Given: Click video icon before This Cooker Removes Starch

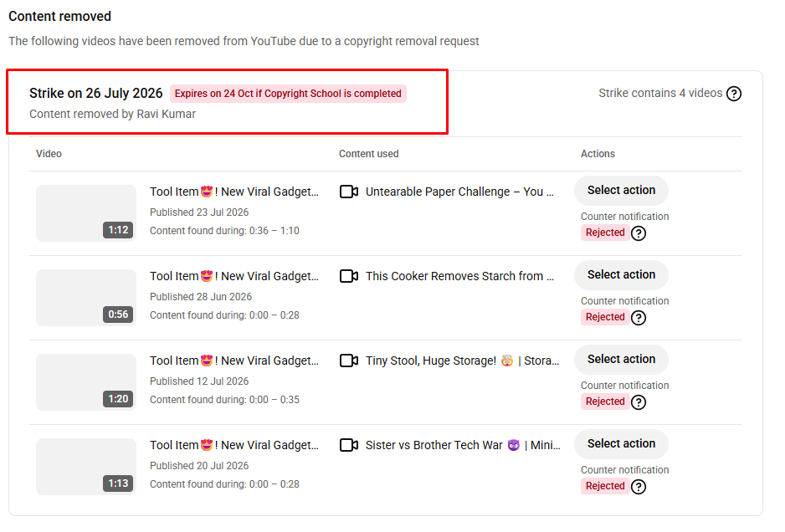Looking at the screenshot, I should [x=348, y=276].
